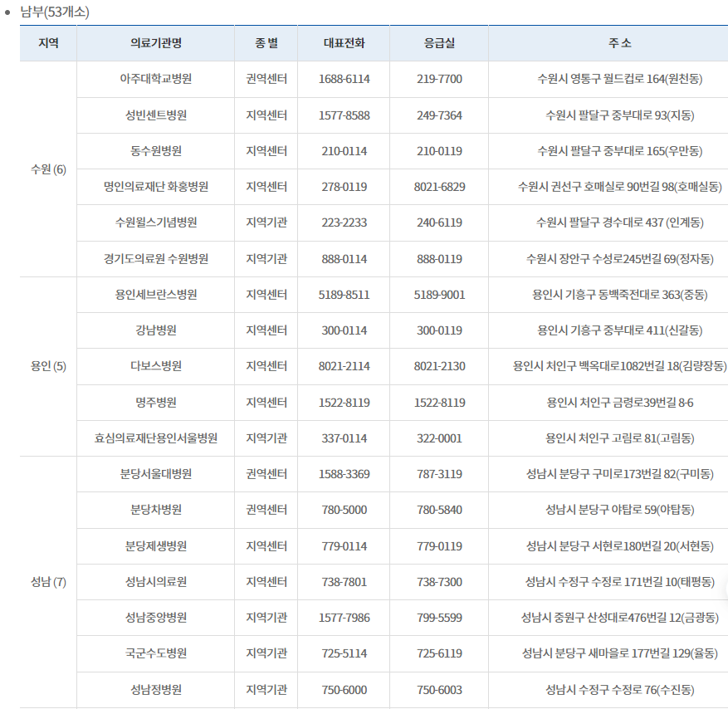Click emergency room number 322-0001

(x=439, y=438)
